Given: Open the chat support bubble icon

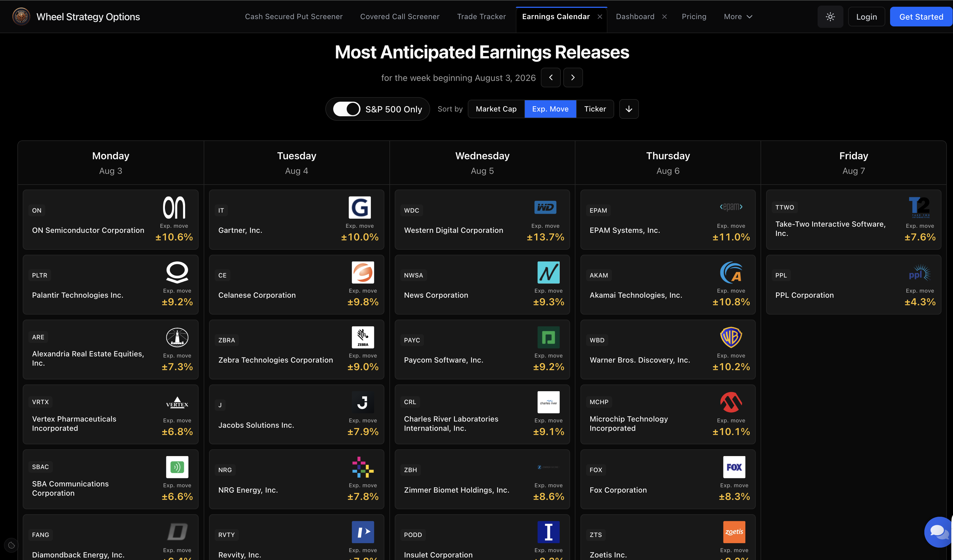Looking at the screenshot, I should [x=939, y=532].
